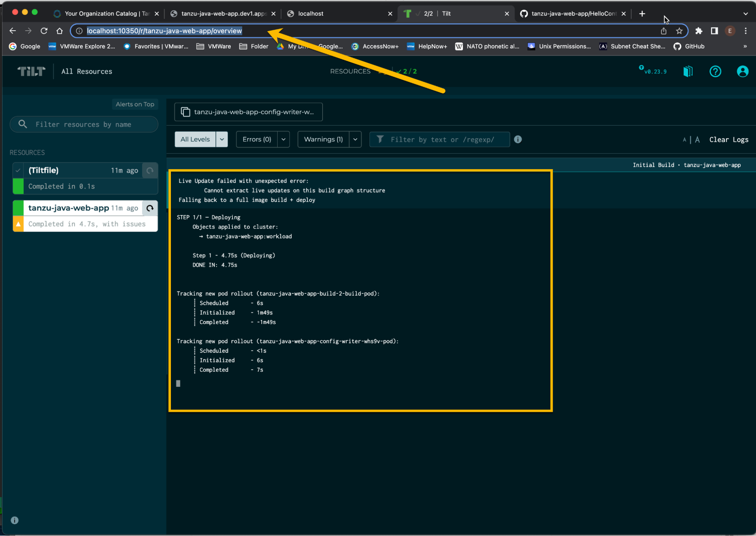Click the TILT logo
Screen dimensions: 756x536
point(31,71)
